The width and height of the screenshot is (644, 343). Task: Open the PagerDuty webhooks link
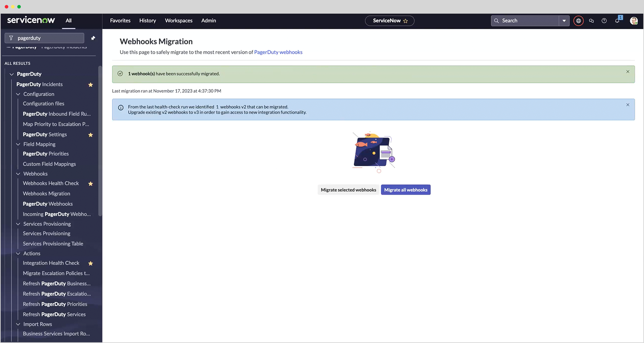point(278,52)
